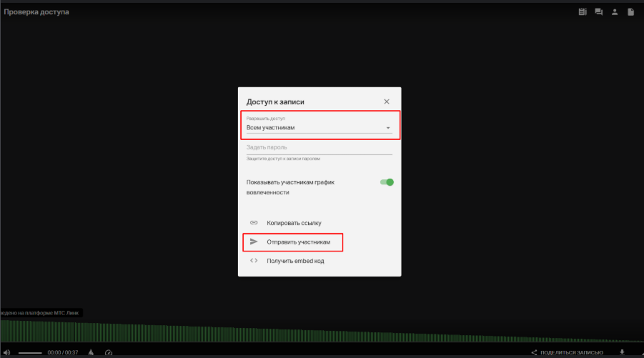Open the files document icon in header
644x358 pixels.
[x=631, y=12]
